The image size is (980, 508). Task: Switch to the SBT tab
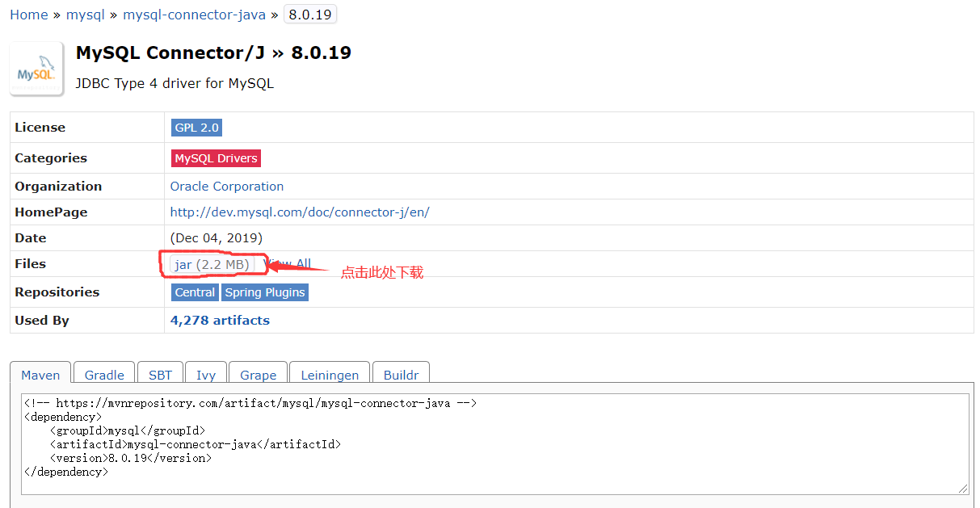[x=160, y=374]
